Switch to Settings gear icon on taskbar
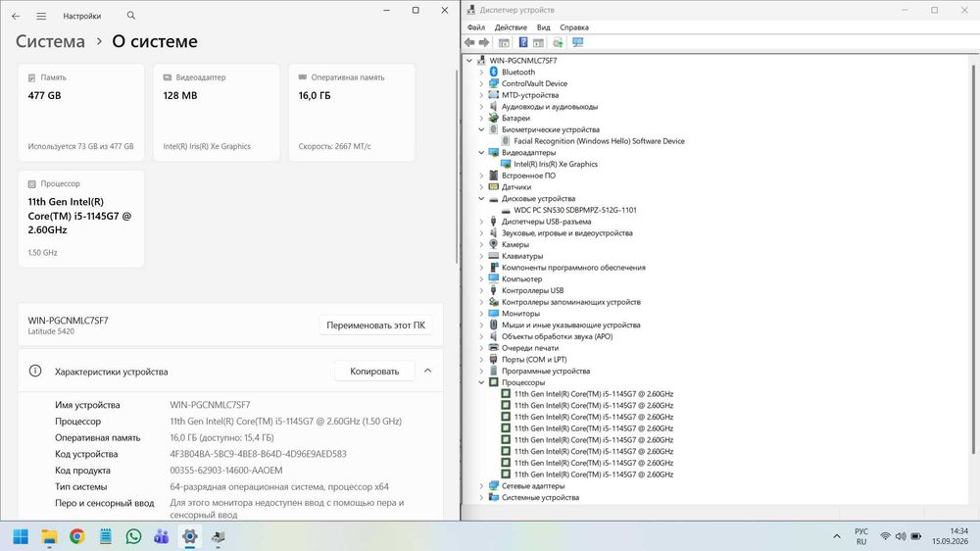980x551 pixels. click(190, 536)
